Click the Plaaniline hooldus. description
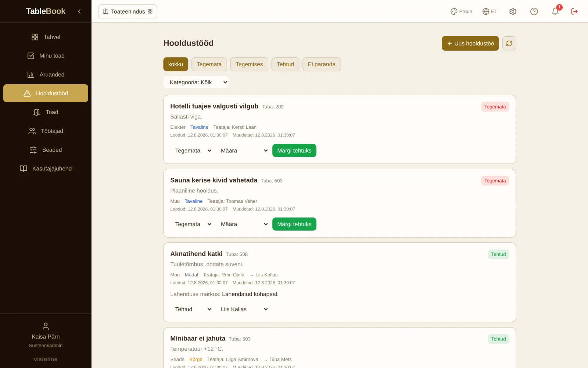Image resolution: width=588 pixels, height=368 pixels. pos(194,191)
